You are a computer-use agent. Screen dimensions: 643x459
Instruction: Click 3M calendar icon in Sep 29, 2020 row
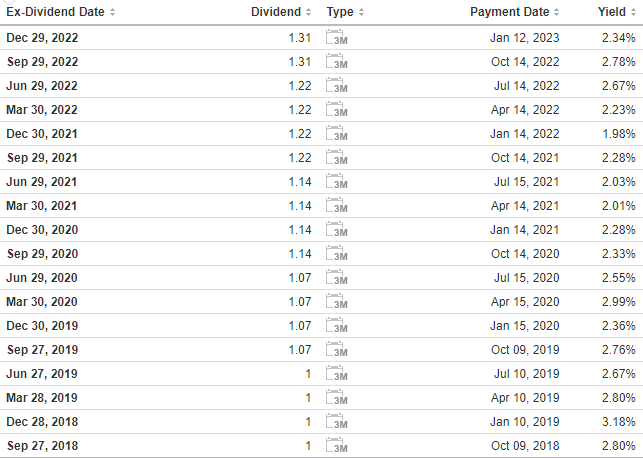337,253
